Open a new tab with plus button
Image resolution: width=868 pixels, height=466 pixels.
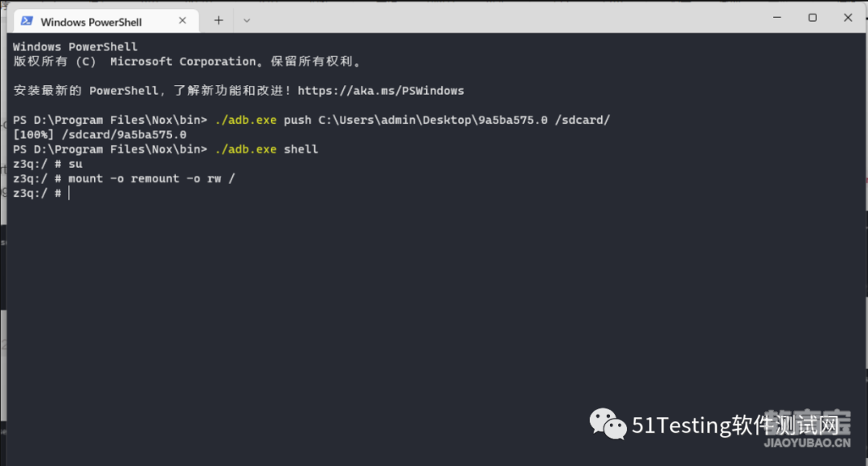click(x=219, y=20)
